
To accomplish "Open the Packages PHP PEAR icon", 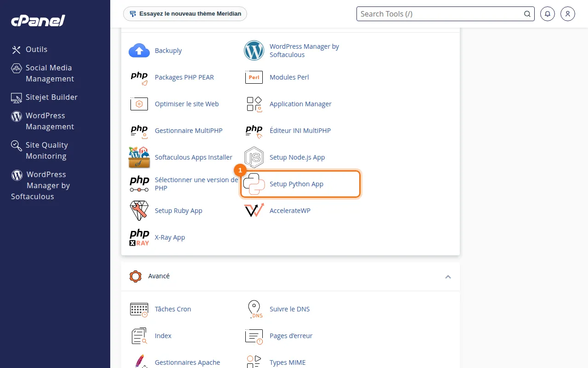I will point(139,77).
